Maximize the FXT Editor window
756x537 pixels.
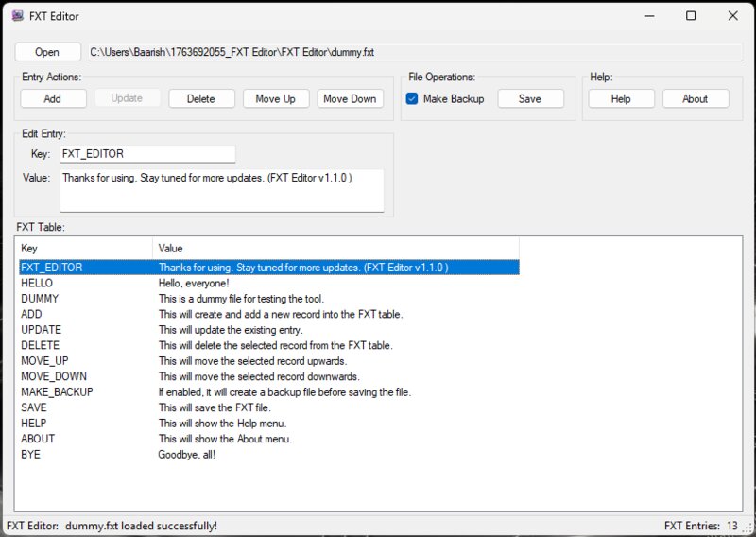pos(691,16)
